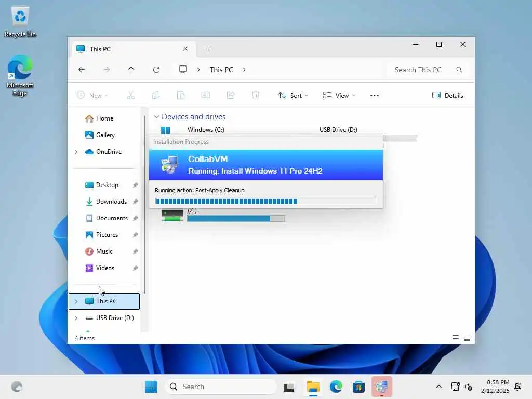Open the clock and date flyout
Image resolution: width=532 pixels, height=399 pixels.
pos(495,387)
